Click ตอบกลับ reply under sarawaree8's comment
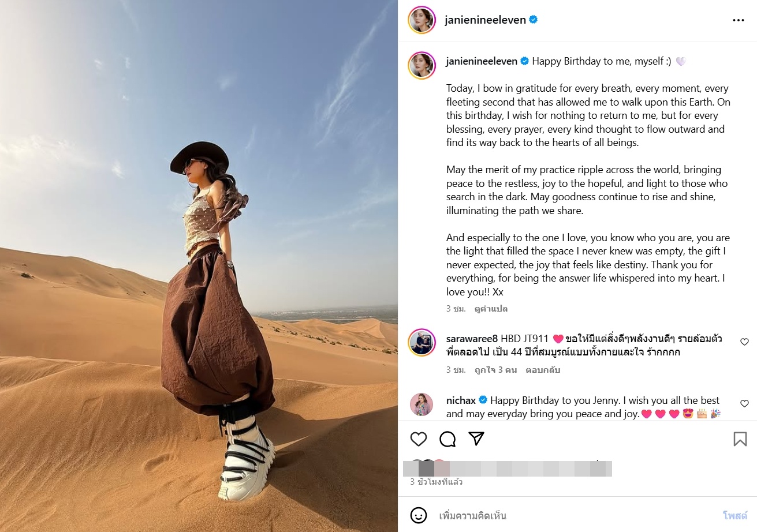757x532 pixels. click(543, 370)
